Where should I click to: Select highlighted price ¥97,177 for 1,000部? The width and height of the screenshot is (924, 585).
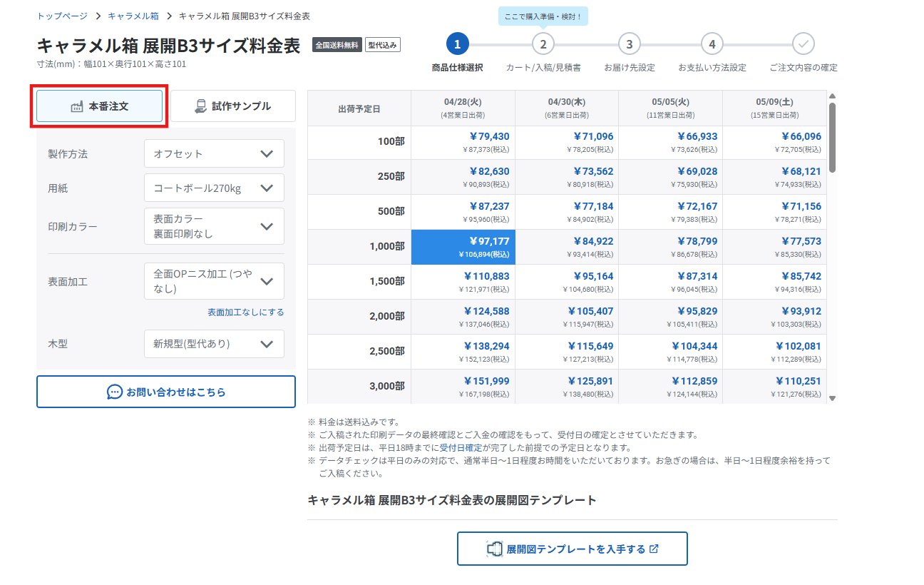coord(463,247)
